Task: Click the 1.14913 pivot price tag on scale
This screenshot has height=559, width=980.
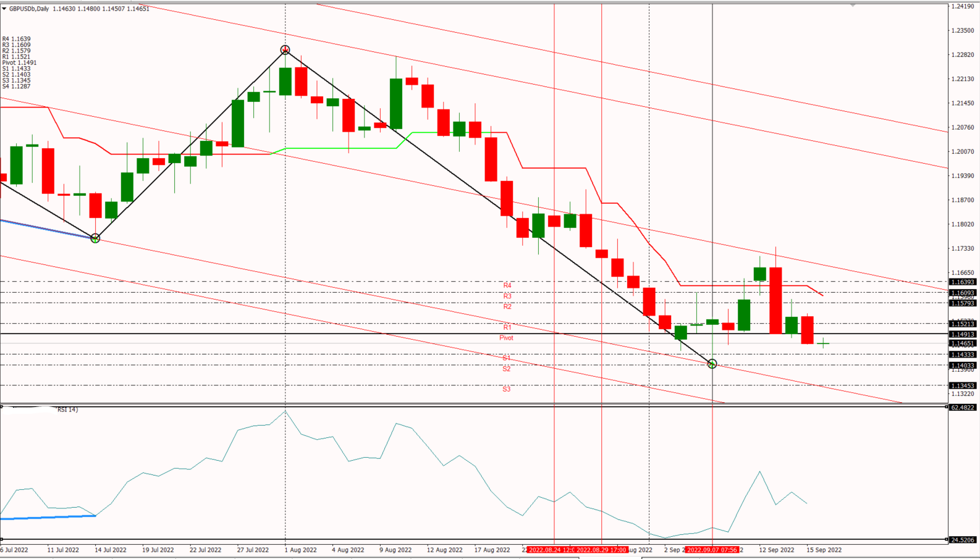Action: (x=963, y=334)
